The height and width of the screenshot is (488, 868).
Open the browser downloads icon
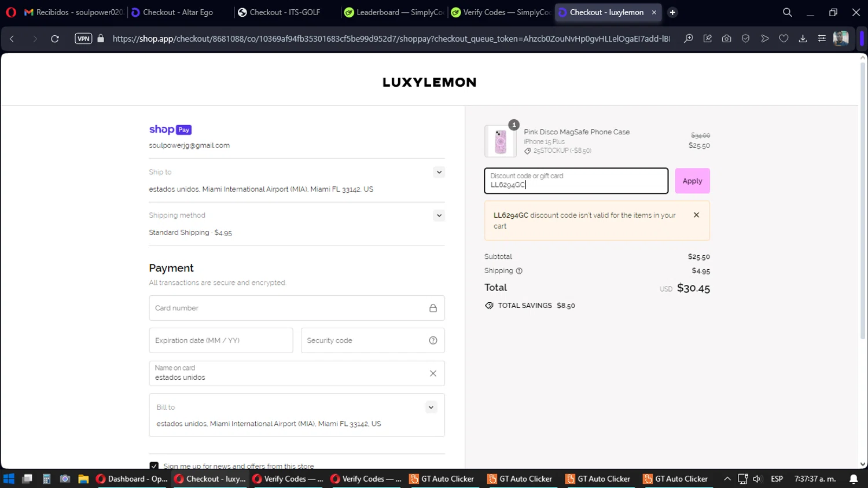coord(803,39)
